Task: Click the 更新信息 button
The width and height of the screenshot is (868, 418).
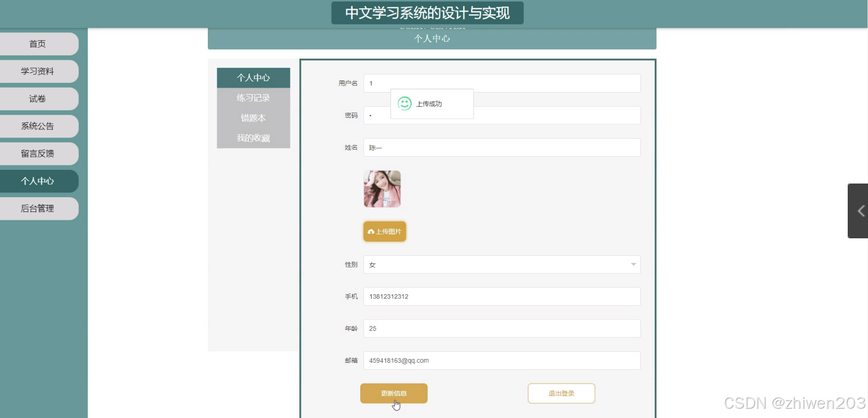Action: [x=394, y=393]
